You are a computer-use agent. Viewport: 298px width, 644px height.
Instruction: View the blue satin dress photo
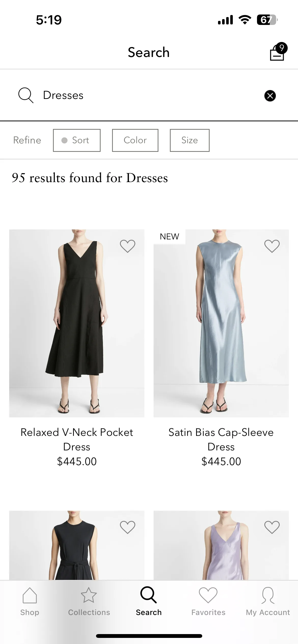click(x=221, y=323)
